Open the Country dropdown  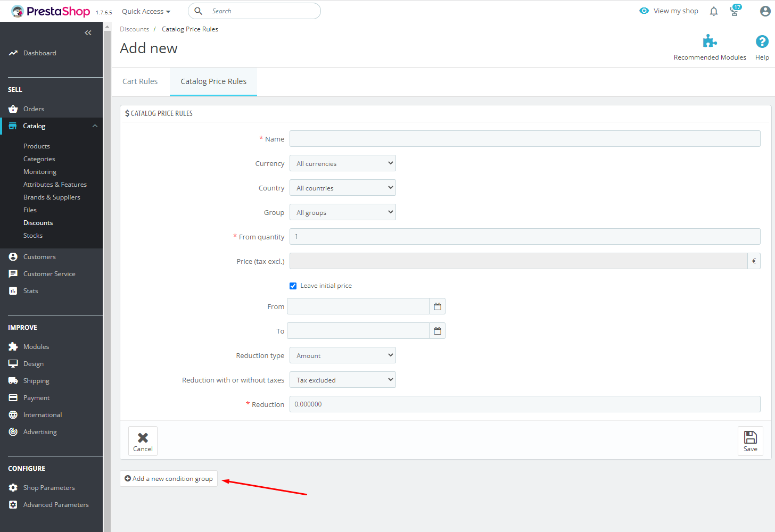(343, 188)
